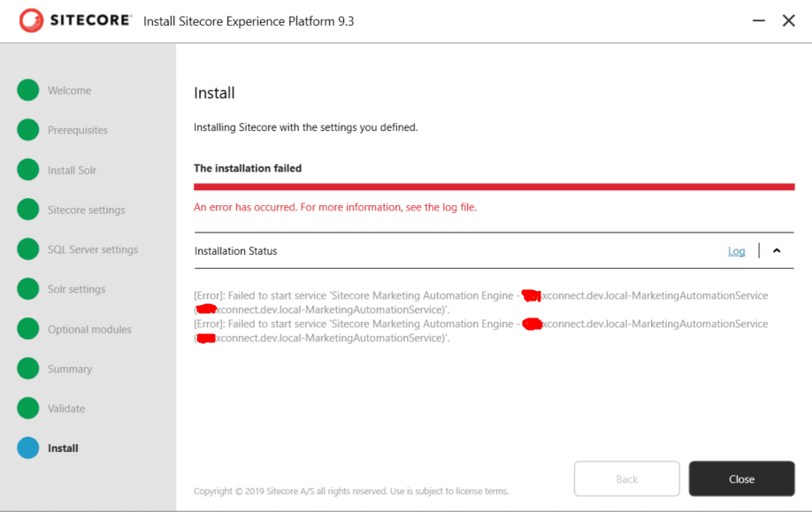Click 'Installing Sitecore with the settings' text
Viewport: 812px width, 512px height.
pos(305,127)
